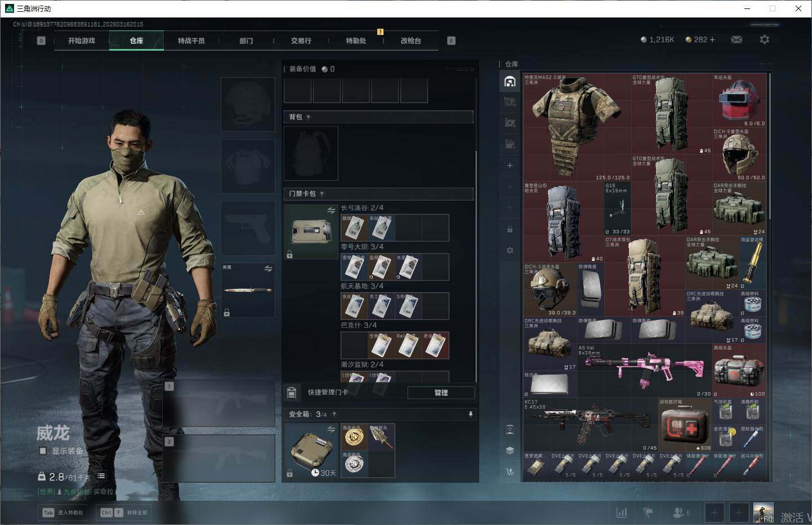Image resolution: width=812 pixels, height=525 pixels.
Task: Open the stats bar-chart icon at bottom
Action: (x=622, y=513)
